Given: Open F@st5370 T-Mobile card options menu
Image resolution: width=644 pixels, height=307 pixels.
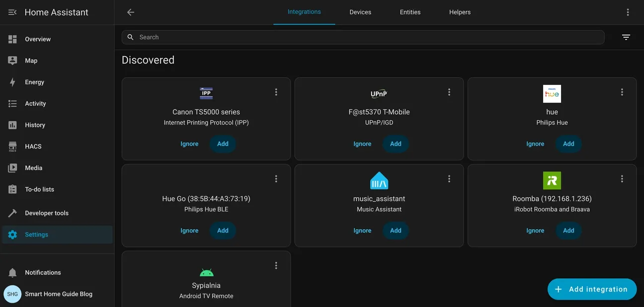Looking at the screenshot, I should [x=449, y=92].
